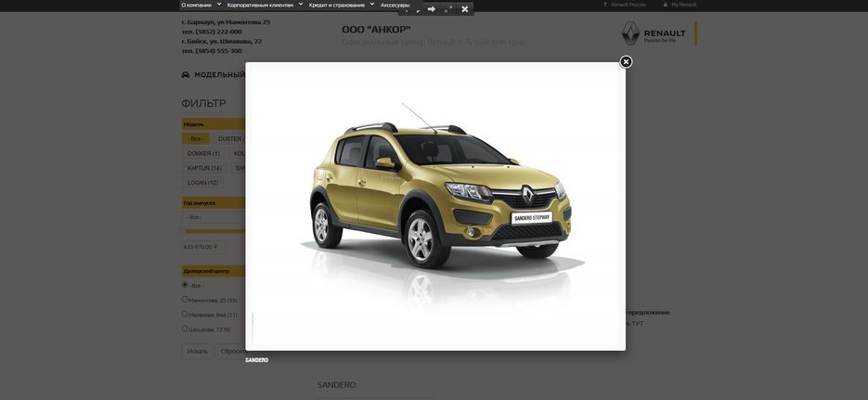Open the My Renault link
Image resolution: width=868 pixels, height=400 pixels.
click(x=683, y=5)
